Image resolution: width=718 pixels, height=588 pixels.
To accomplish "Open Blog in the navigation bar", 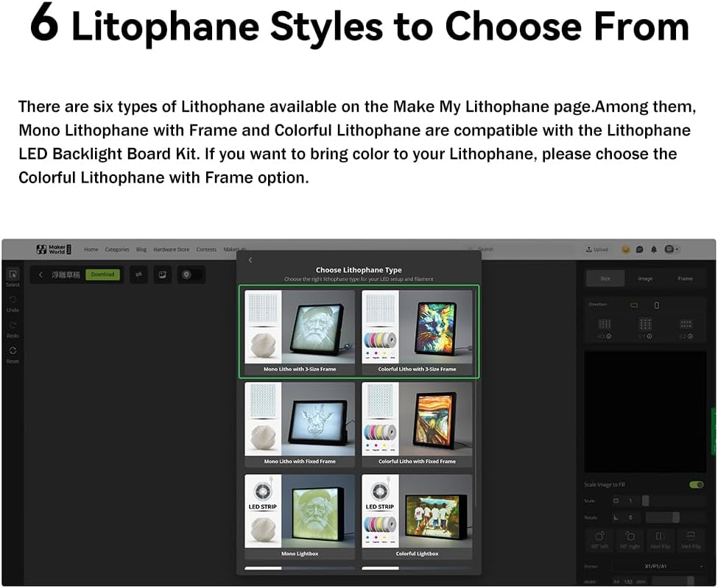I will 141,249.
